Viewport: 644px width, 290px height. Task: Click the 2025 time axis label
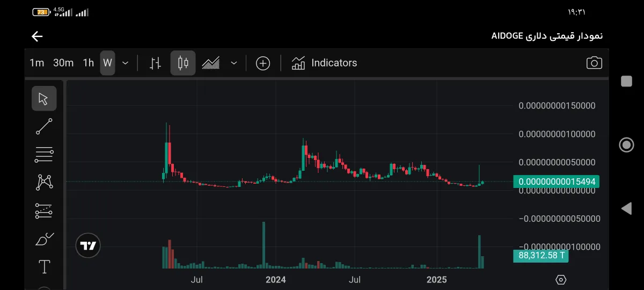[x=437, y=280]
